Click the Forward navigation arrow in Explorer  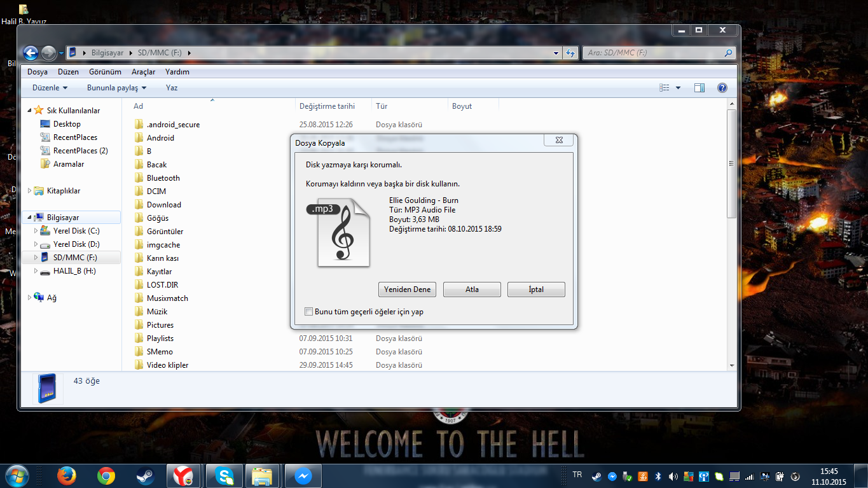tap(49, 53)
